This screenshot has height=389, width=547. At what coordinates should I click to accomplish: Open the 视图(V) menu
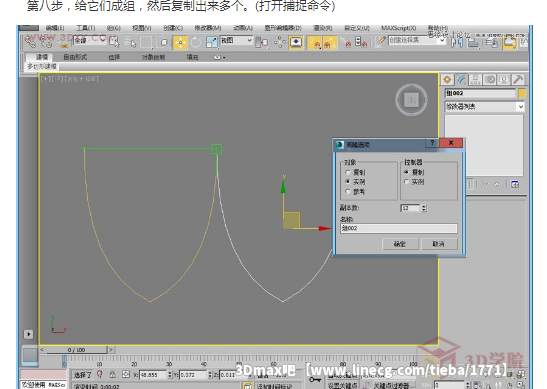(x=142, y=28)
